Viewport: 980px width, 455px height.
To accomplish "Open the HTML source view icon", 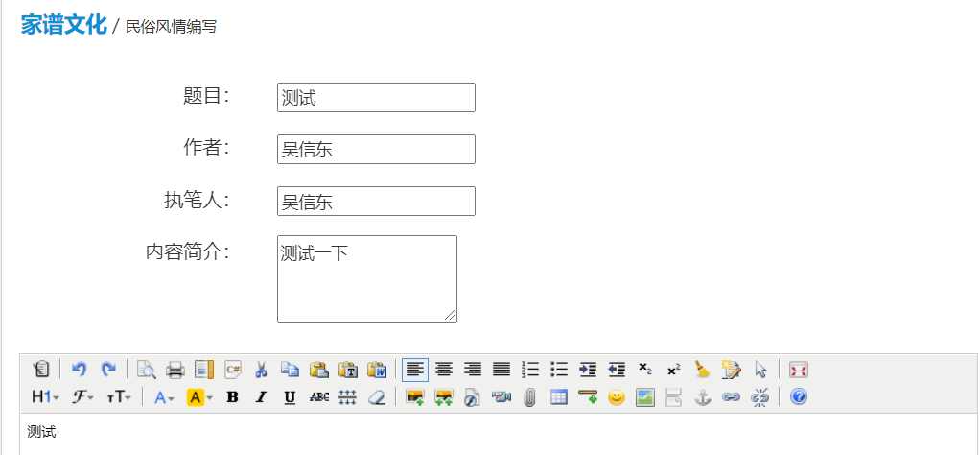I will (x=41, y=370).
